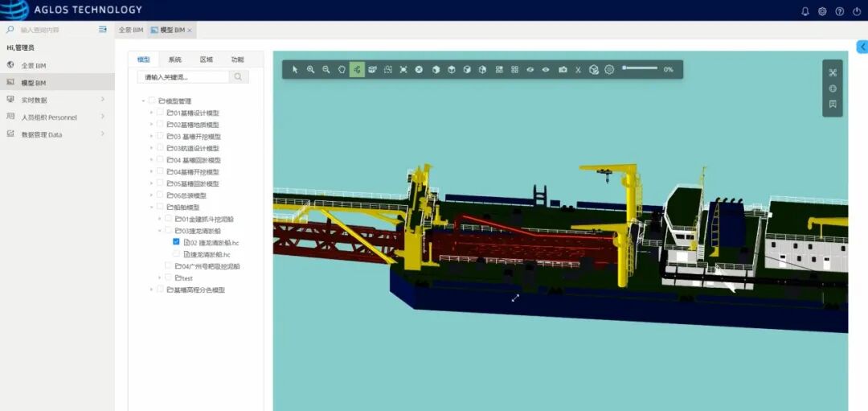Collapse the 船舶模型 tree node
Viewport: 868px width, 411px height.
coord(151,208)
